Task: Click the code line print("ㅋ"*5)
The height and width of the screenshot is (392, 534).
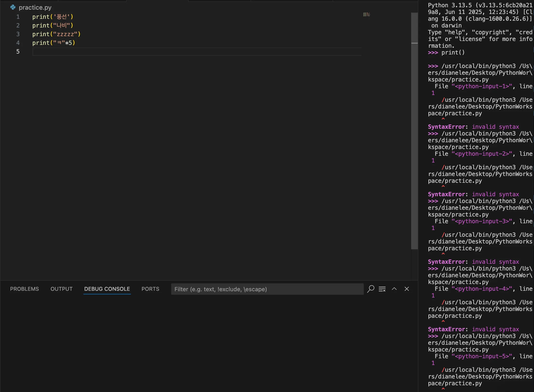Action: pyautogui.click(x=54, y=43)
